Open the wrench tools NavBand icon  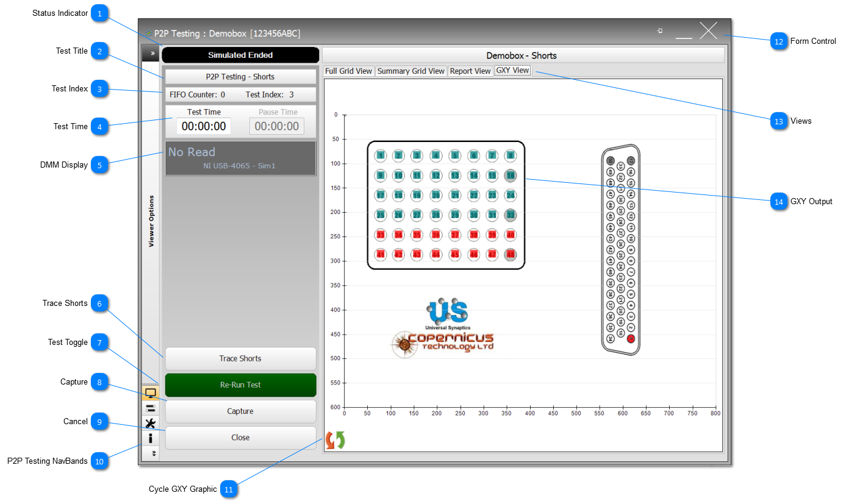tap(151, 423)
